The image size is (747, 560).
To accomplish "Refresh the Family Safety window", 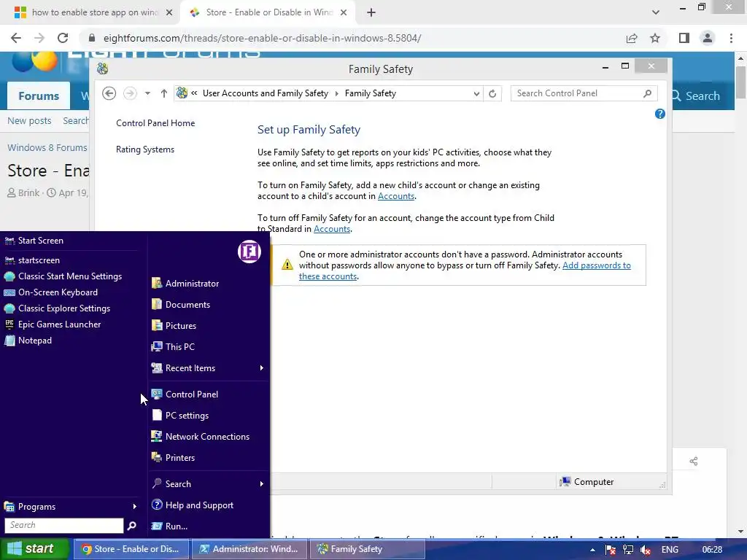I will point(492,94).
